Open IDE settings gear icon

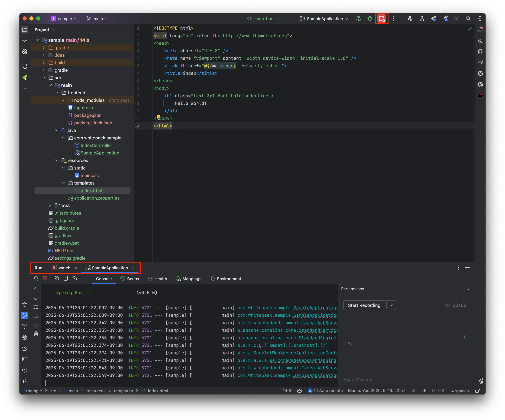480,18
